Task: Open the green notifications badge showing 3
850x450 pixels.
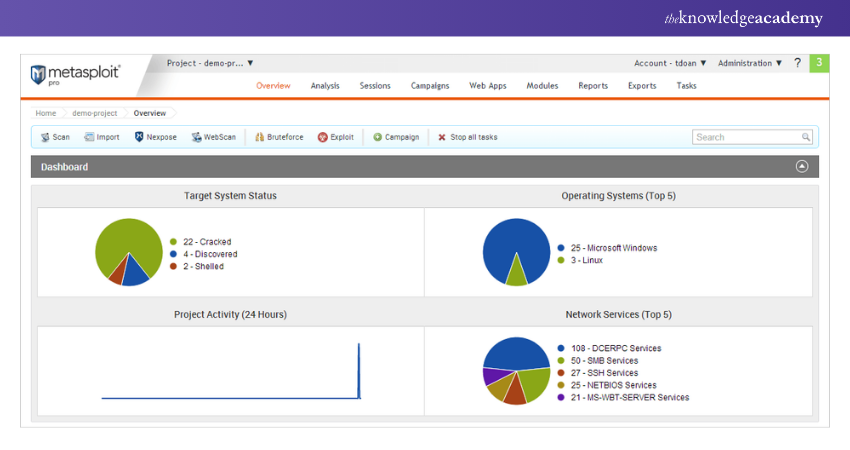Action: 819,63
